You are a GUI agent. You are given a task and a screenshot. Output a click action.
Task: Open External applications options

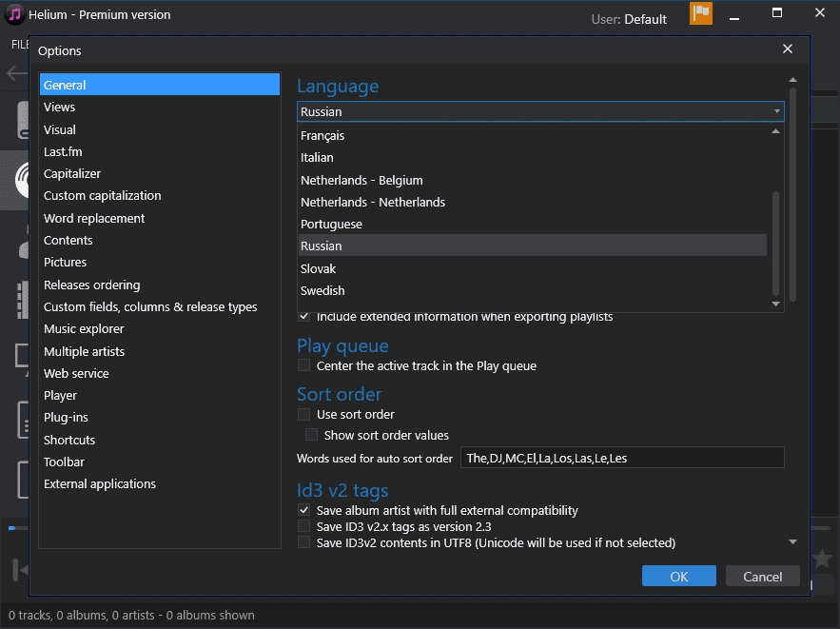pos(160,483)
